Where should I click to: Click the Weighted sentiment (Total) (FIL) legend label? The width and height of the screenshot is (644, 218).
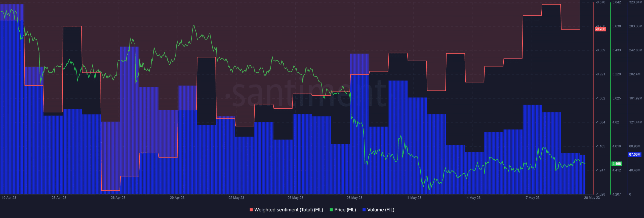289,210
